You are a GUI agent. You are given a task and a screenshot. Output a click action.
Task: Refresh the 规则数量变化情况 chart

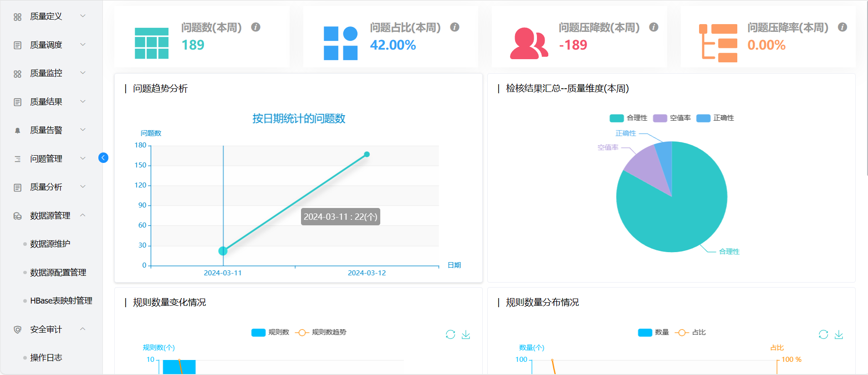tap(450, 334)
